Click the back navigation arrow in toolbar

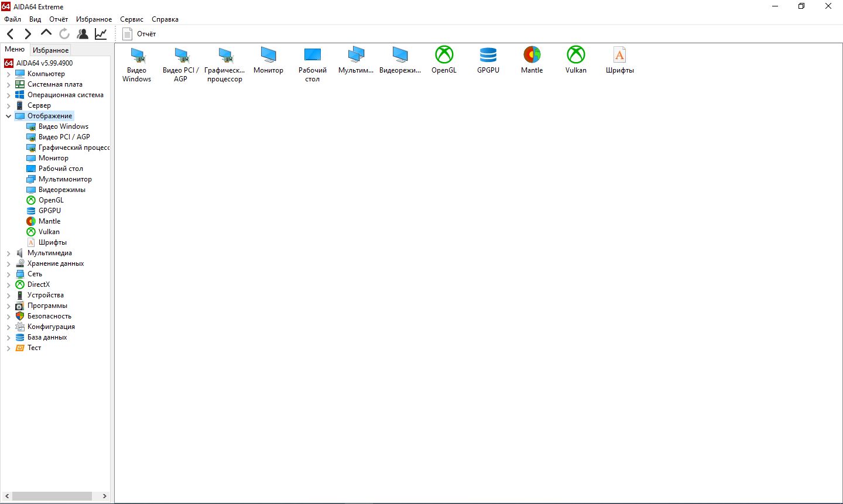coord(11,34)
